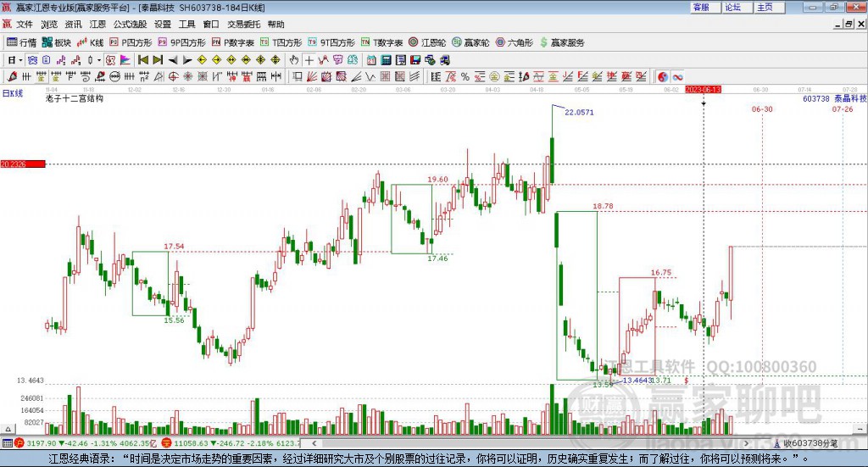Click the 沪 index status icon
868x467 pixels.
pos(19,443)
